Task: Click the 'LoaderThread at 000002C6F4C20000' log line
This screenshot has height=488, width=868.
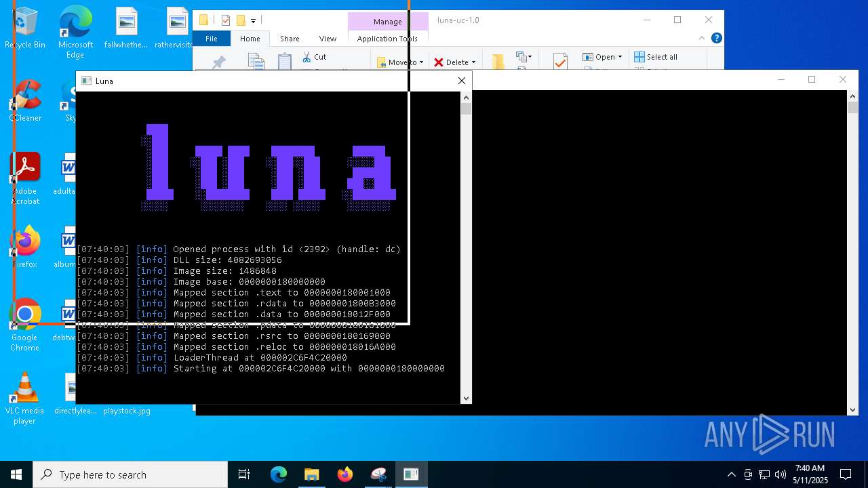Action: click(x=212, y=357)
